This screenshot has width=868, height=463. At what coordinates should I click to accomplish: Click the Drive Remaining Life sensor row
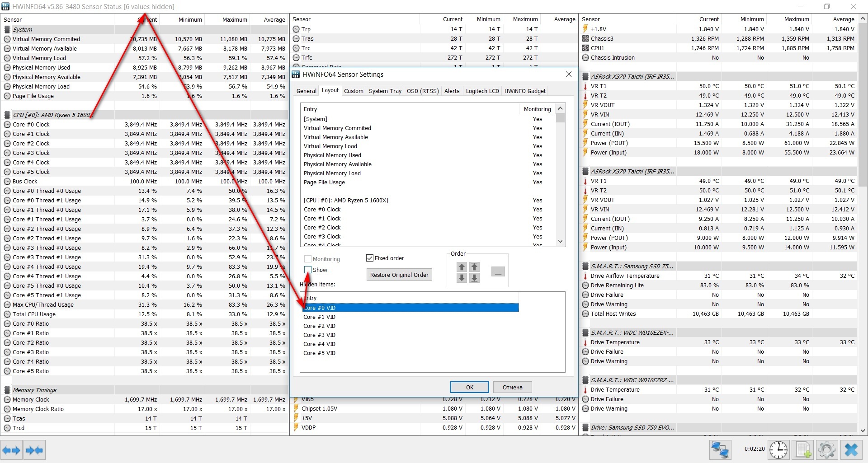point(719,285)
